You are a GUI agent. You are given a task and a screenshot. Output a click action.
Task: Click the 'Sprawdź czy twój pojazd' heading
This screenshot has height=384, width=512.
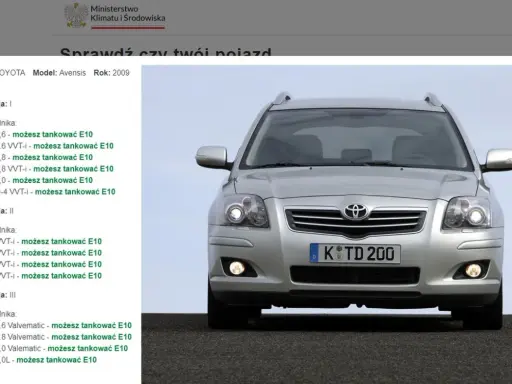[166, 52]
